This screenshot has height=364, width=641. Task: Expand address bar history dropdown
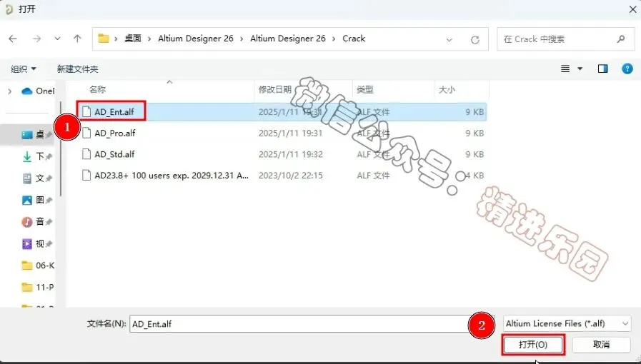[449, 39]
